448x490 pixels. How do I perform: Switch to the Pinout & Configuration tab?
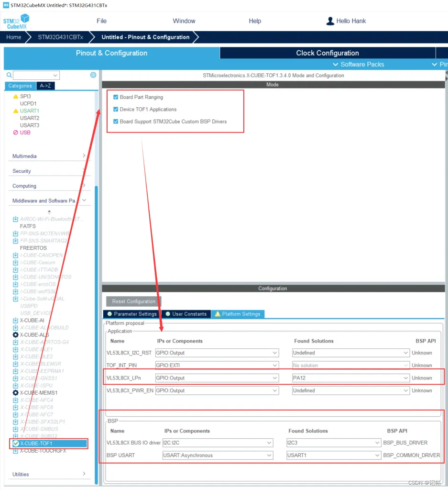point(111,53)
